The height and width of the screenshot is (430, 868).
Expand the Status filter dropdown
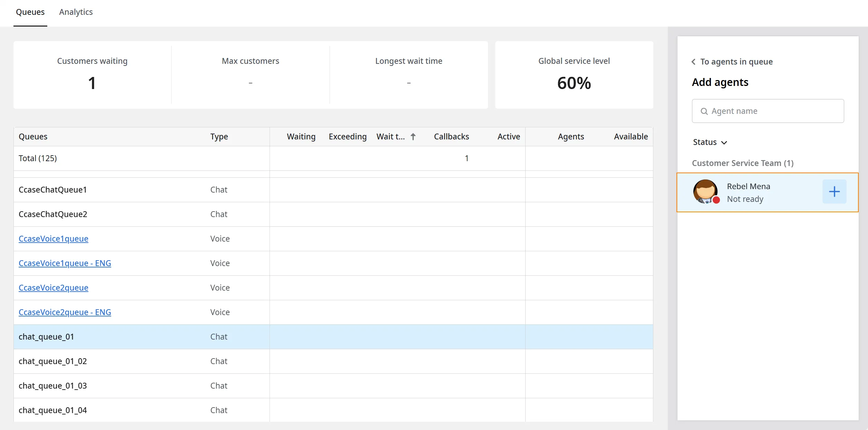point(710,142)
